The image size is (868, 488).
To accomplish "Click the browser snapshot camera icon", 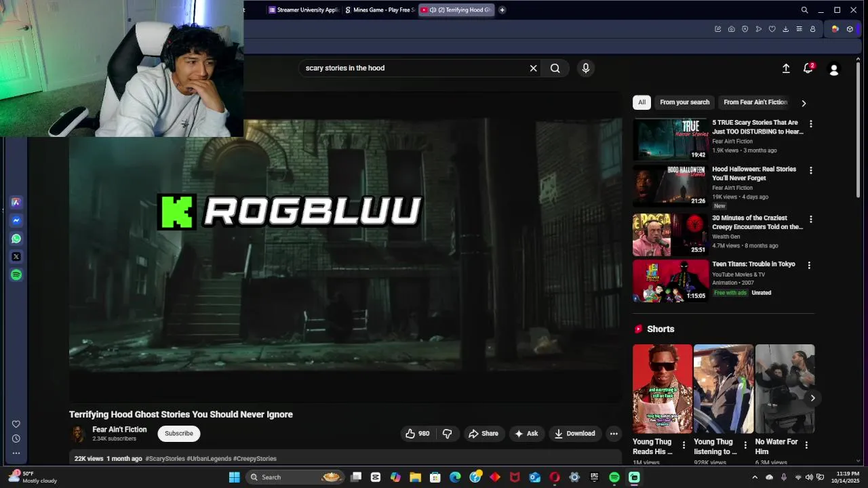I will tap(731, 29).
